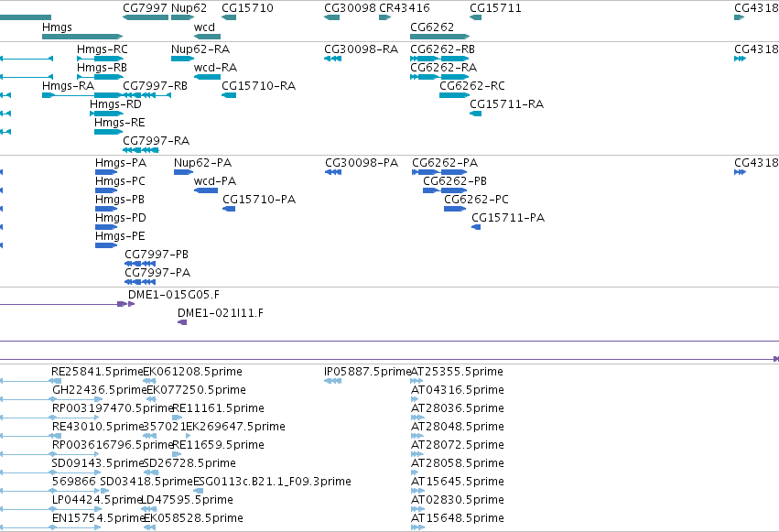Select transcript CG30098-RA

pos(362,49)
